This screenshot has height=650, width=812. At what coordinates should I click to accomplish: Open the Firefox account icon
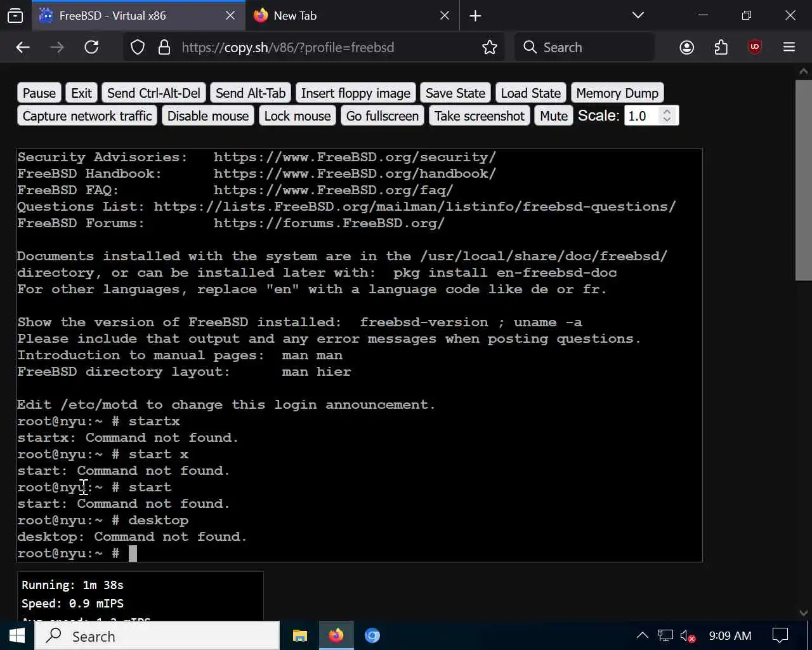point(686,47)
